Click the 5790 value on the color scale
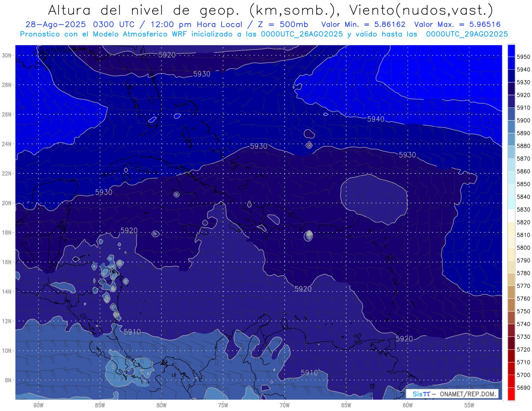Image resolution: width=532 pixels, height=411 pixels. point(524,260)
